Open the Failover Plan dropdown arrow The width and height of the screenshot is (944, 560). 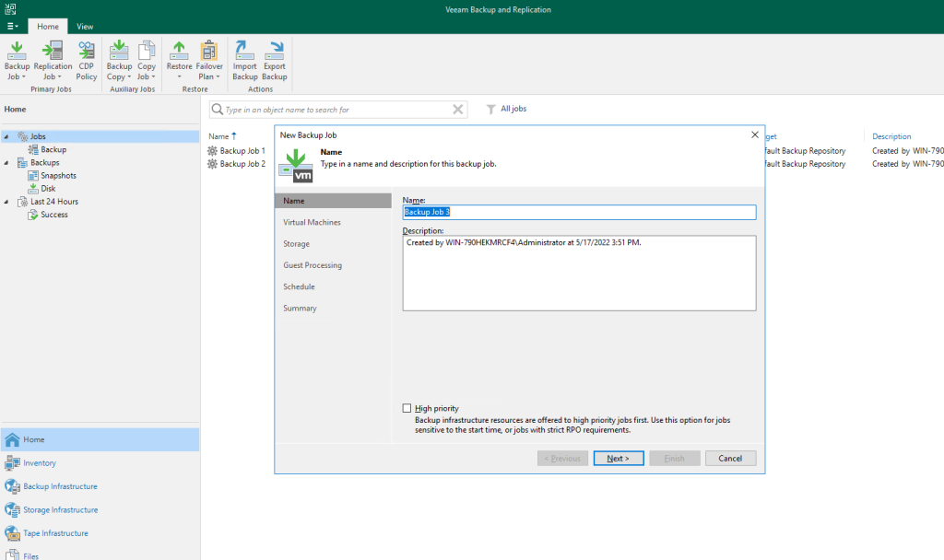[218, 77]
